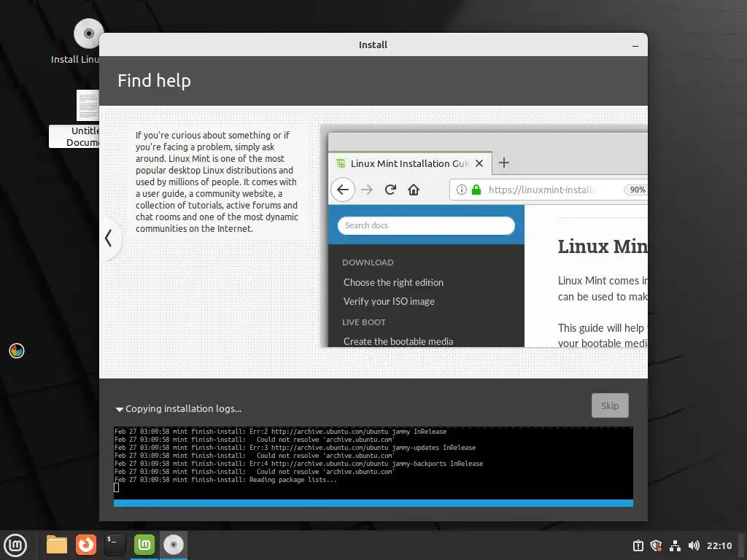Click the 90% zoom indicator
Image resolution: width=747 pixels, height=560 pixels.
pyautogui.click(x=636, y=190)
